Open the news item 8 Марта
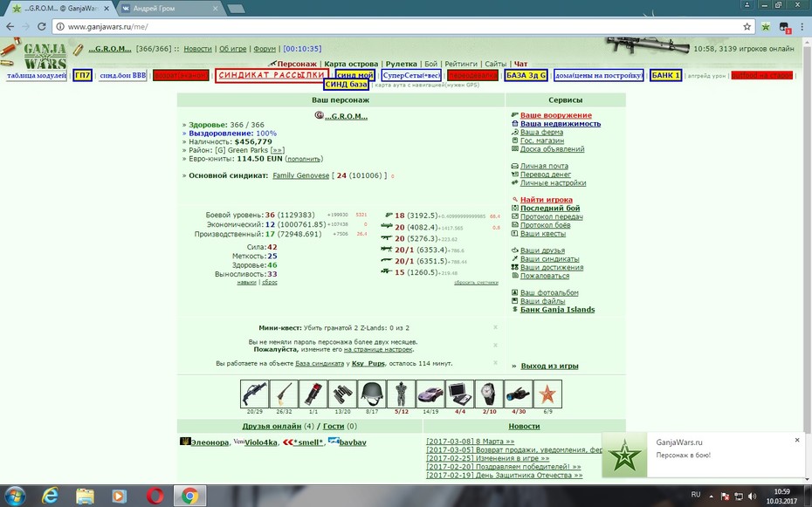 pyautogui.click(x=471, y=442)
